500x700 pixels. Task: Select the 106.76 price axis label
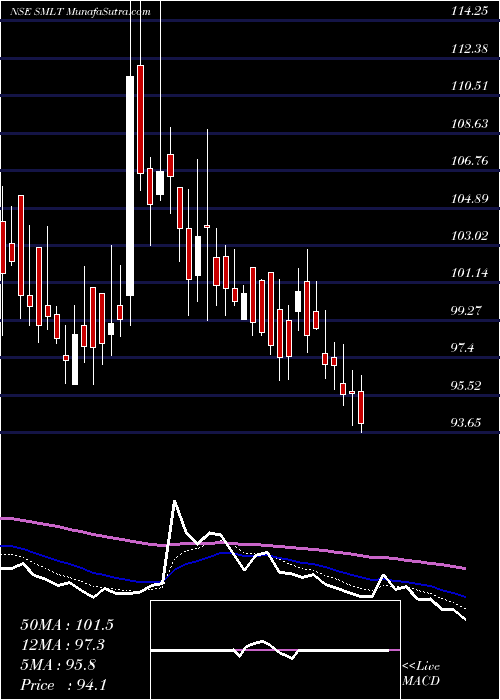pos(469,161)
